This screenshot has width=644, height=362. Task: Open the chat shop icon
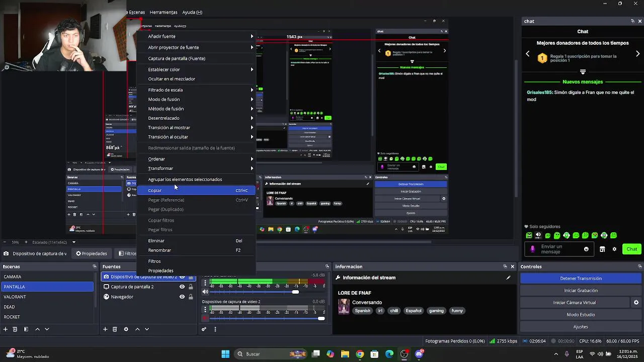pos(602,249)
